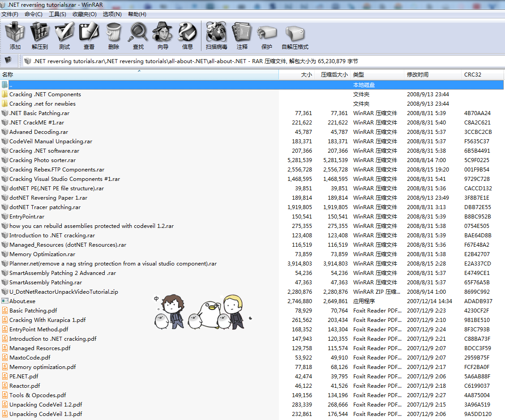This screenshot has height=420, width=505.
Task: Select Cracking Rebex.FTP Components.rar
Action: pyautogui.click(x=57, y=169)
